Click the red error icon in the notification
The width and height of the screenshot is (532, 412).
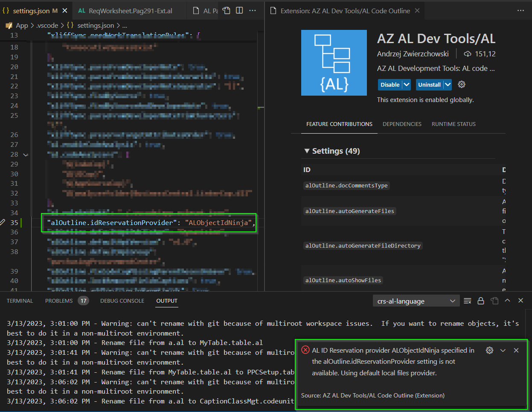(305, 350)
